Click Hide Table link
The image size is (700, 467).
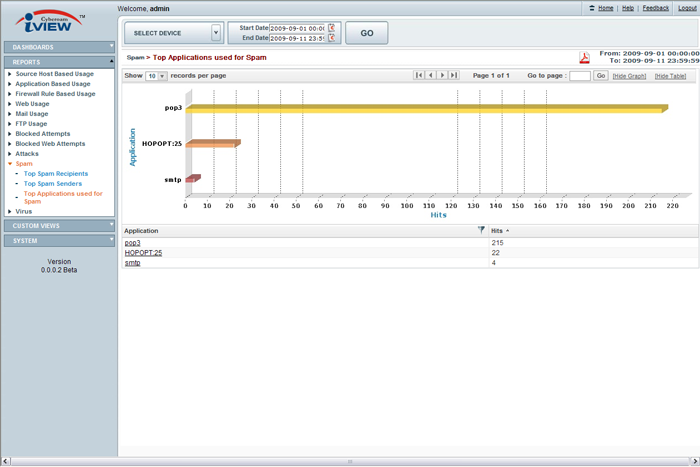(x=670, y=76)
